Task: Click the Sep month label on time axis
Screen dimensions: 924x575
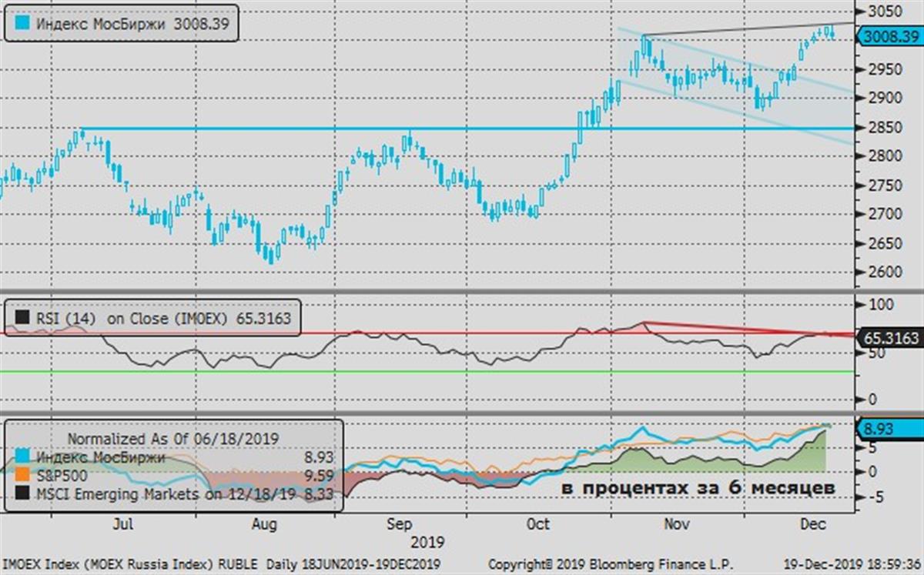Action: point(400,525)
